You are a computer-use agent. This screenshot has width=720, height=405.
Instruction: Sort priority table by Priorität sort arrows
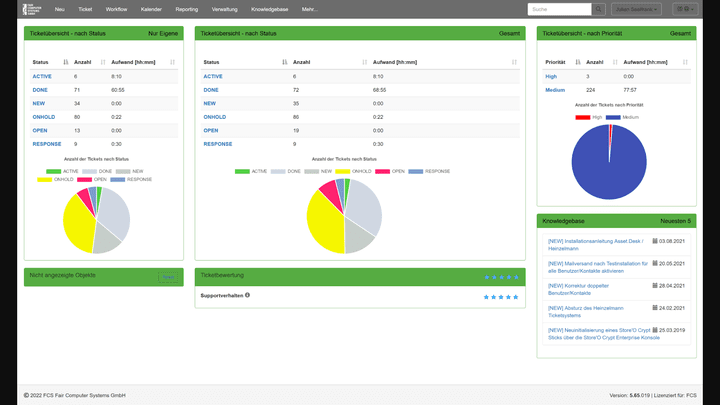pyautogui.click(x=578, y=62)
